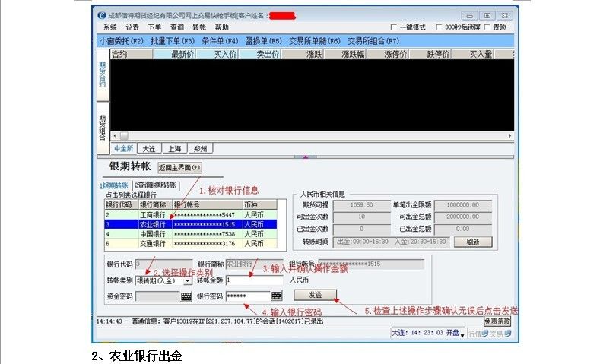
Task: Enable the 一键模式 checkbox
Action: [394, 27]
